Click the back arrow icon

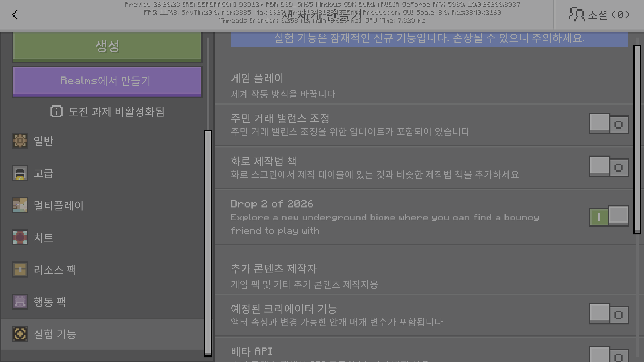(x=15, y=15)
